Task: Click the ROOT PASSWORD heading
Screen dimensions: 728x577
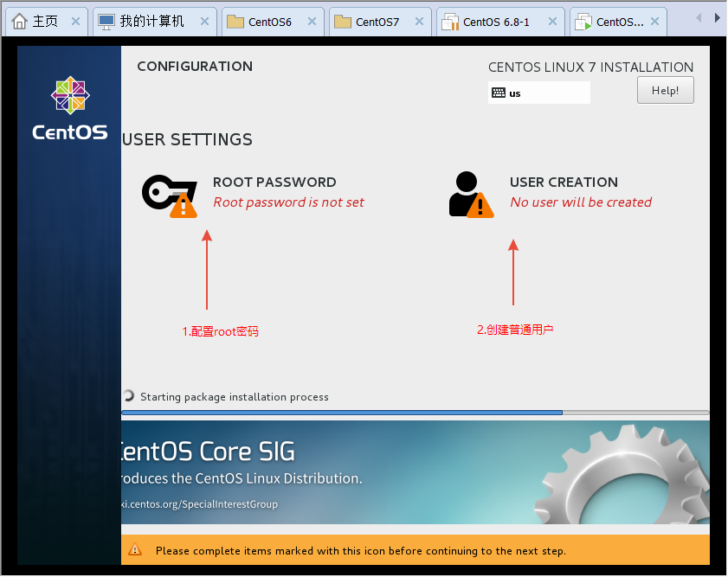Action: [x=274, y=182]
